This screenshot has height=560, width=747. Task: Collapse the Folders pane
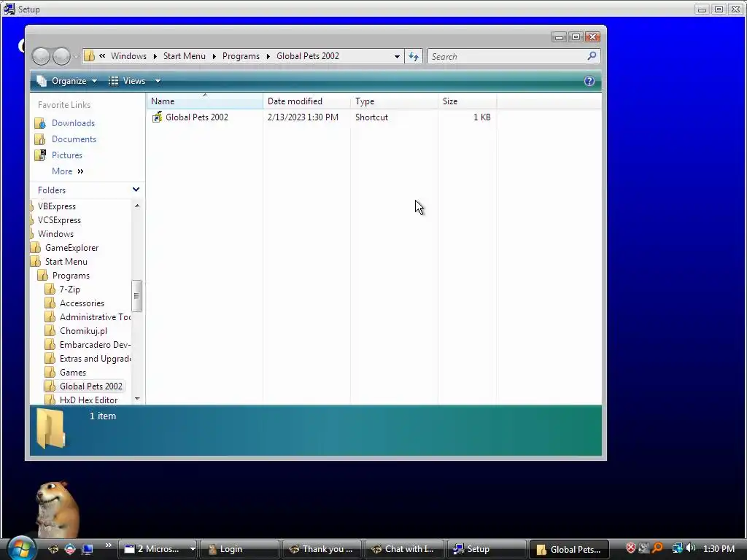point(136,190)
